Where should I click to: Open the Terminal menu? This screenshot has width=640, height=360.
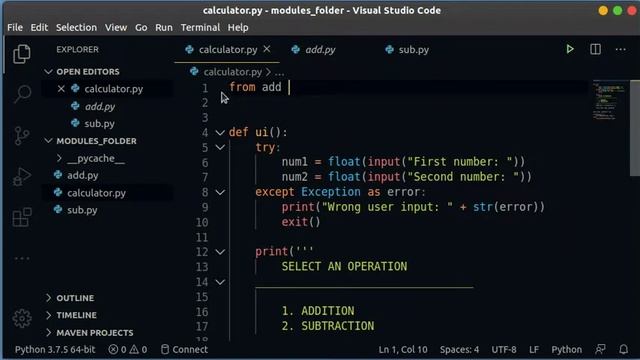pos(200,27)
